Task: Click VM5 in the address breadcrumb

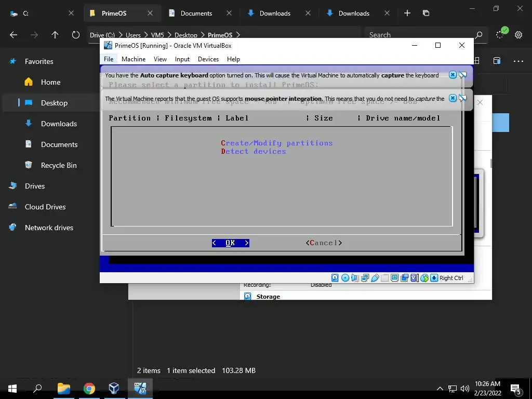Action: [157, 35]
